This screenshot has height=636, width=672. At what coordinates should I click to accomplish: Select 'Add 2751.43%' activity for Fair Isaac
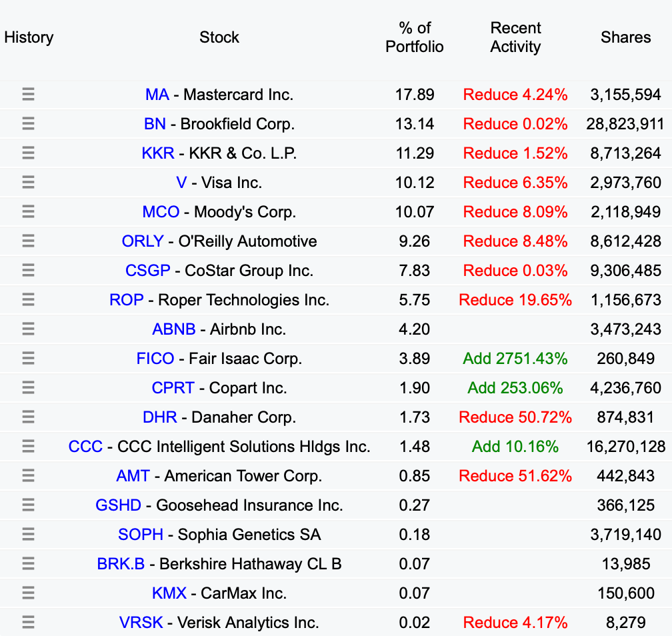[x=515, y=359]
